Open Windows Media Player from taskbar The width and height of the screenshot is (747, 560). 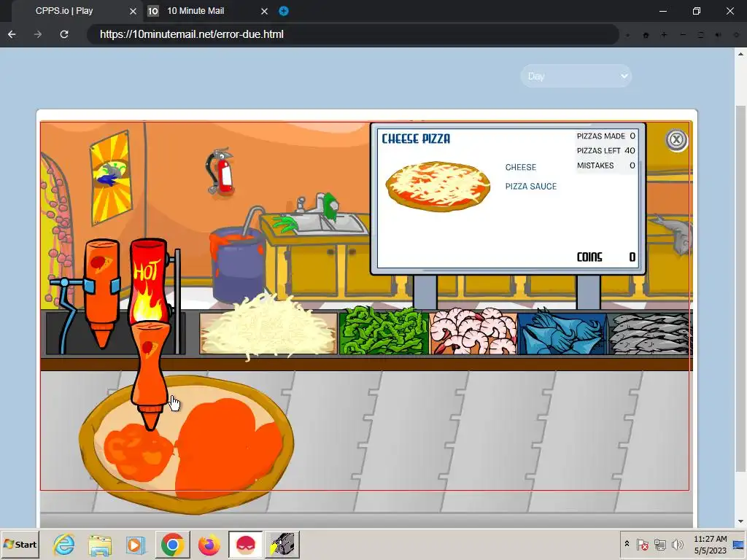pos(136,544)
